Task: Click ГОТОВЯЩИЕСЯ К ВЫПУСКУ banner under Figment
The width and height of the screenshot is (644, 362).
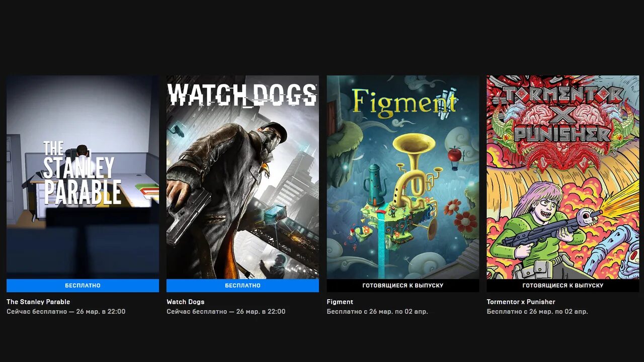Action: tap(403, 286)
